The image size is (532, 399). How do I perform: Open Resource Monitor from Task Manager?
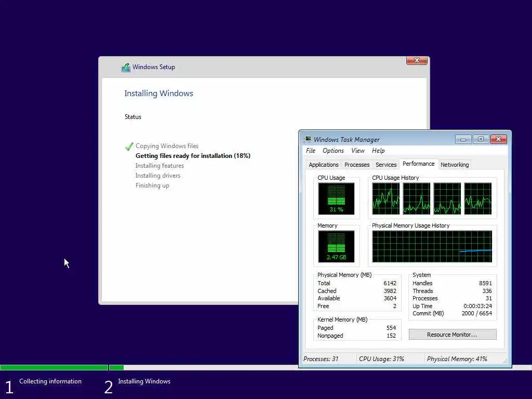(x=453, y=335)
